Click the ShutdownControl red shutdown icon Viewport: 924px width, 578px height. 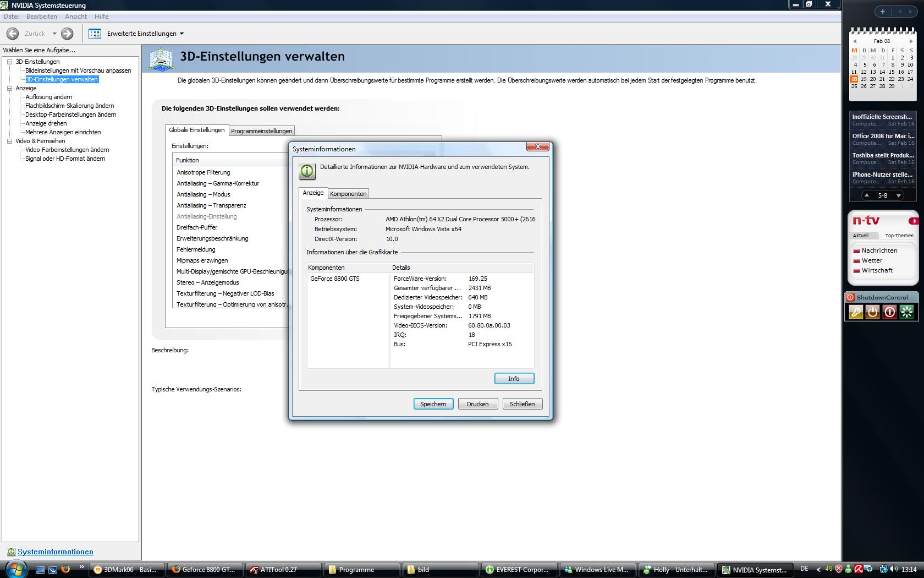[x=889, y=312]
